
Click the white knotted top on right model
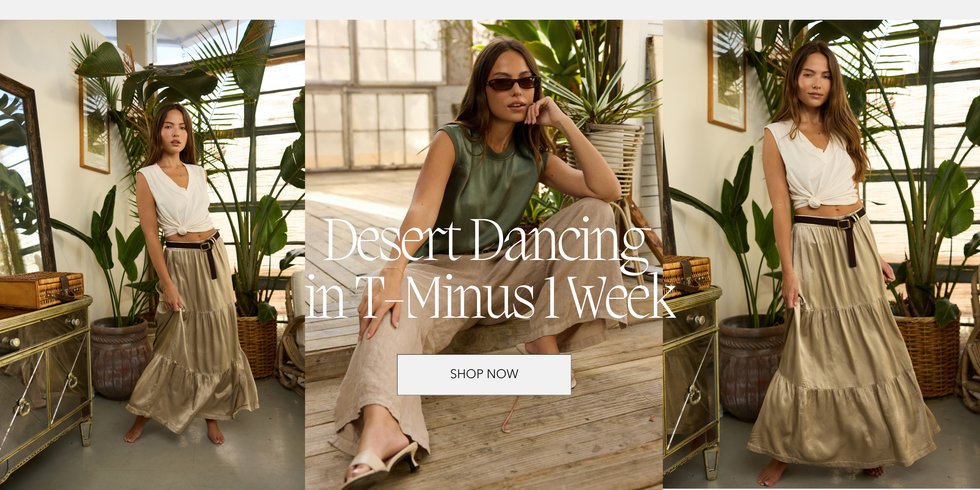810,167
